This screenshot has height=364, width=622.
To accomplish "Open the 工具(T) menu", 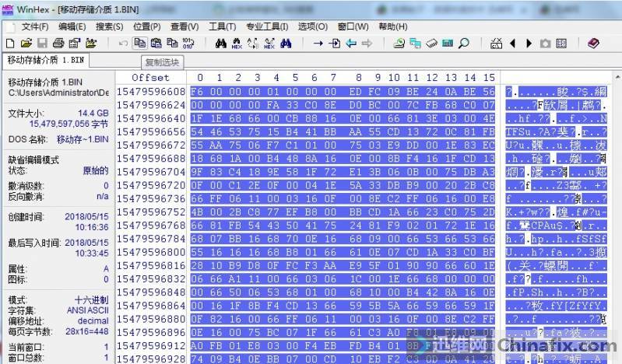I will pos(222,26).
